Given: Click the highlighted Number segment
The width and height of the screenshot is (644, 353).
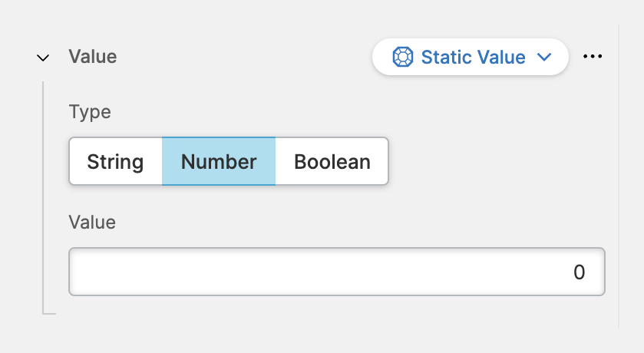Looking at the screenshot, I should (219, 162).
